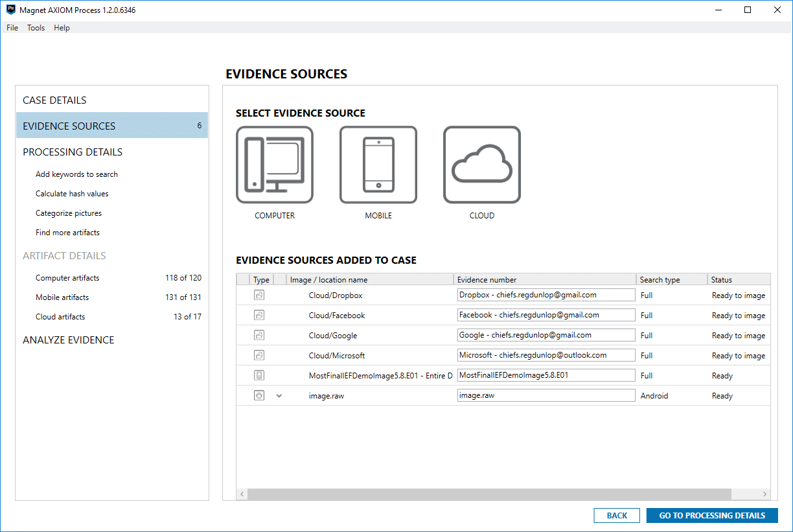Open the Tools menu
Screen dimensions: 793x532
[x=36, y=27]
